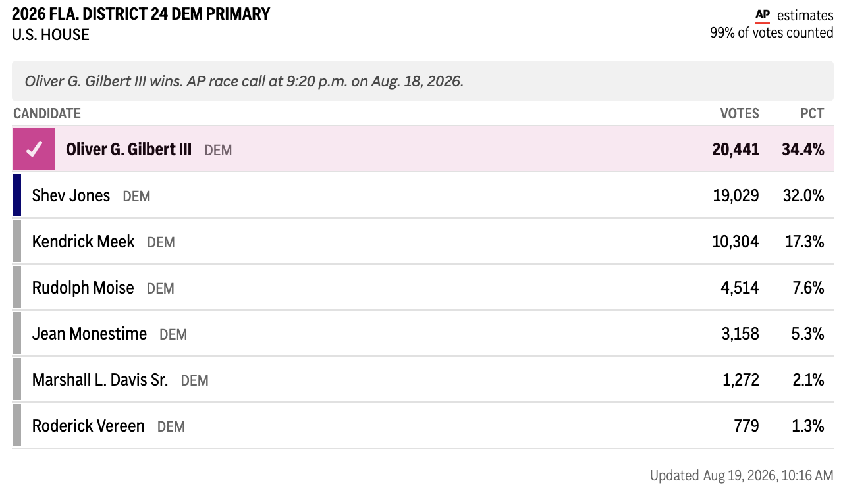The height and width of the screenshot is (491, 868).
Task: Click the 'Updated Aug 19, 2026' timestamp
Action: pyautogui.click(x=742, y=475)
